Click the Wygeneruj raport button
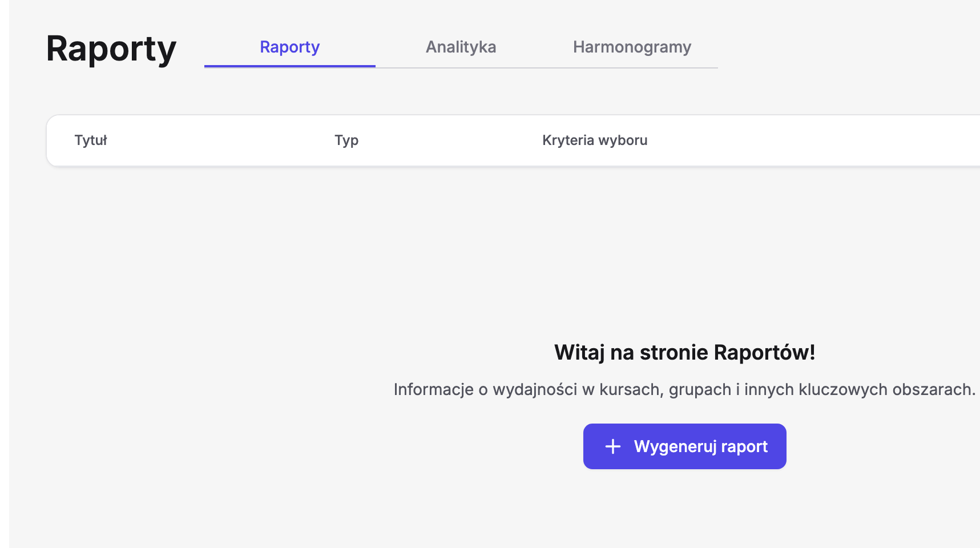 tap(685, 446)
